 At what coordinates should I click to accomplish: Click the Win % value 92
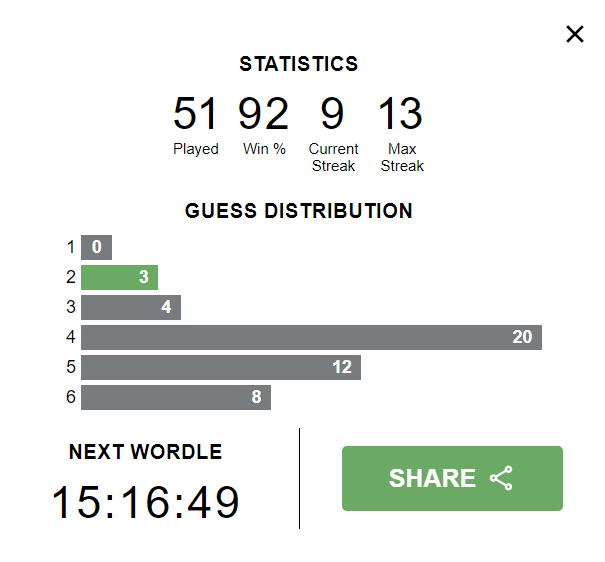264,114
